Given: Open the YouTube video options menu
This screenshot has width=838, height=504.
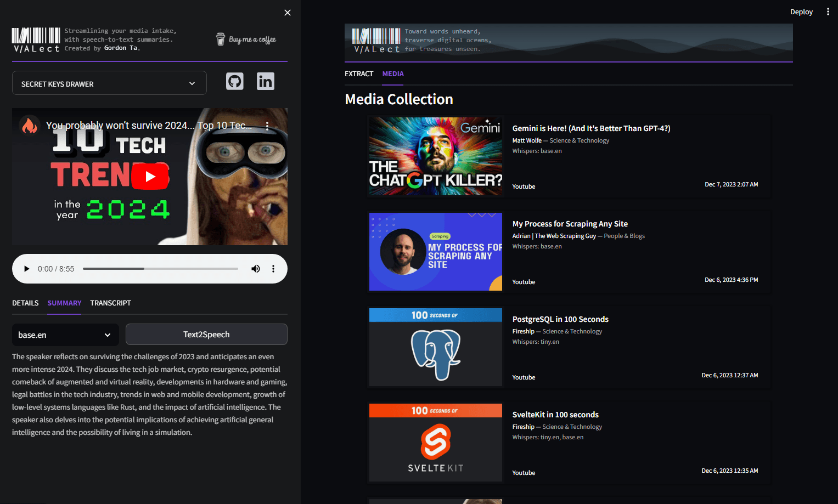Looking at the screenshot, I should point(267,126).
